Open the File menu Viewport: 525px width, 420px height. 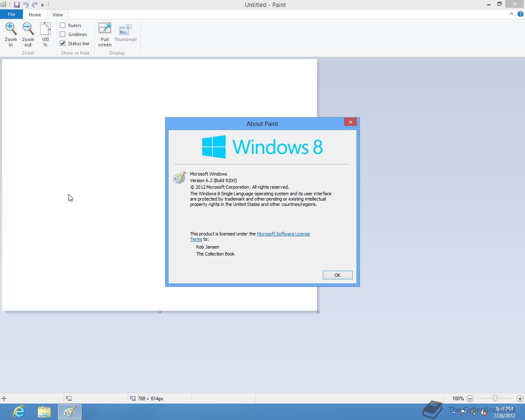coord(11,14)
